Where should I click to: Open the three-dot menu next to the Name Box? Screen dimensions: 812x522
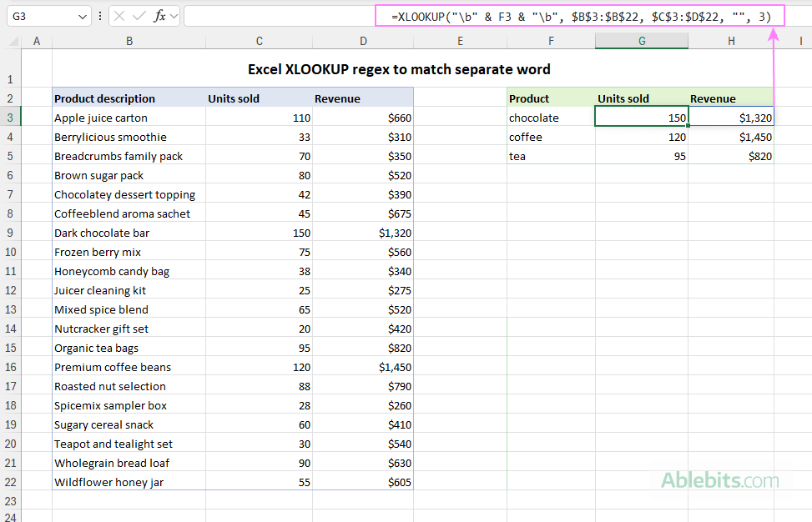click(100, 16)
